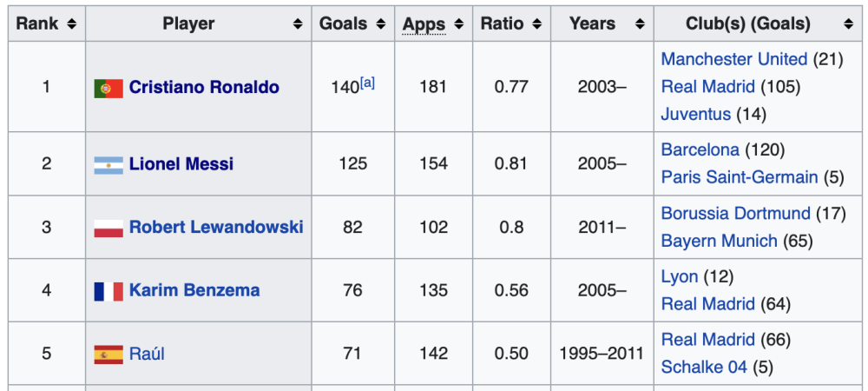Click the Argentina flag icon
This screenshot has height=391, width=868.
pos(108,164)
